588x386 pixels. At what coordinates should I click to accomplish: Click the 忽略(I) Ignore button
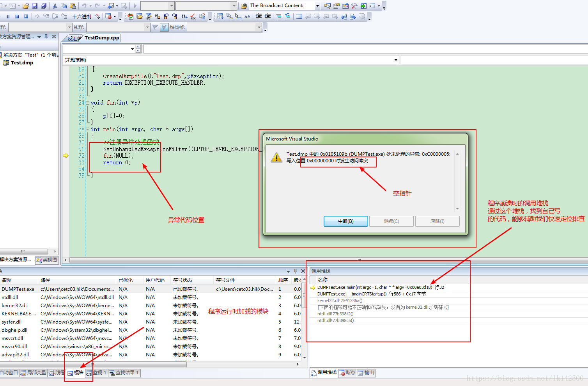pos(437,221)
